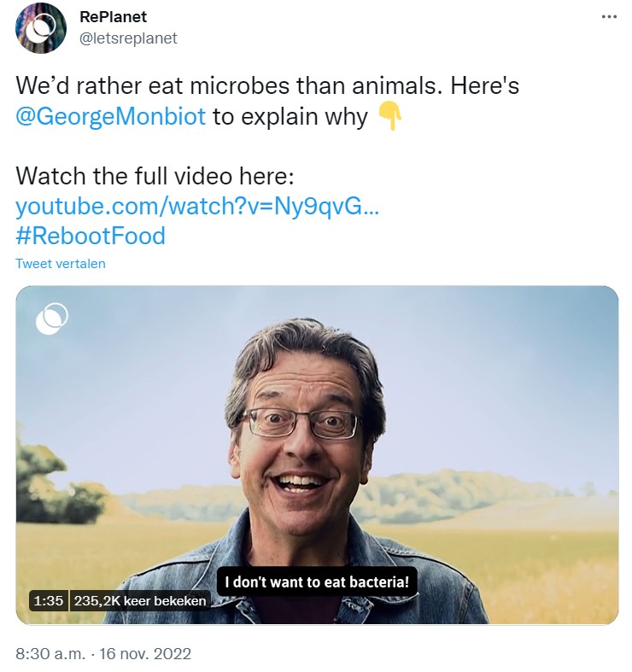The width and height of the screenshot is (632, 672).
Task: Click the '235,2K keer bekeken' view count
Action: coord(139,600)
